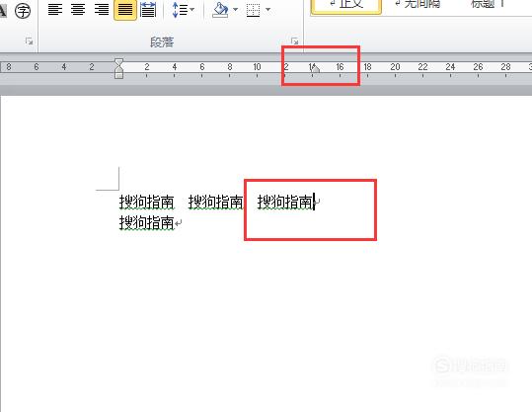Click 搜狗指南 on the second line
Screen dimensions: 532x412
coord(146,223)
